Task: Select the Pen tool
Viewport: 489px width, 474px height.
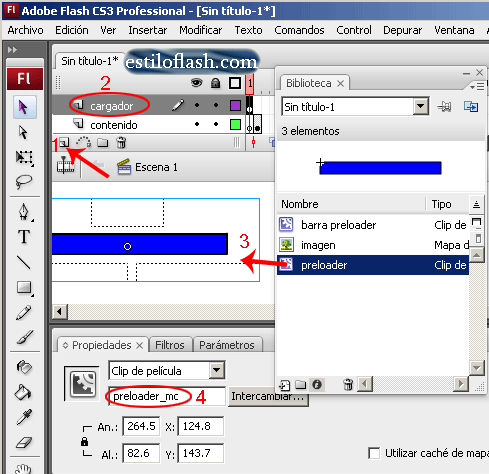Action: click(24, 212)
